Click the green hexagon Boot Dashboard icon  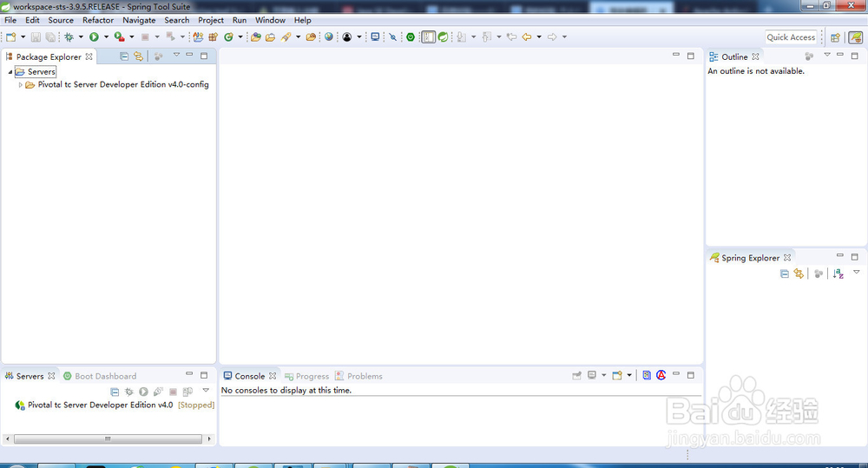click(411, 37)
